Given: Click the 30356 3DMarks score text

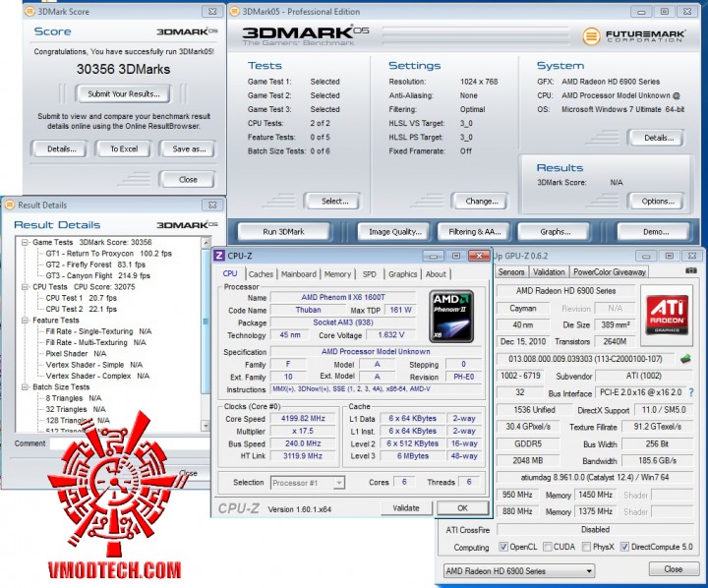Looking at the screenshot, I should (123, 69).
